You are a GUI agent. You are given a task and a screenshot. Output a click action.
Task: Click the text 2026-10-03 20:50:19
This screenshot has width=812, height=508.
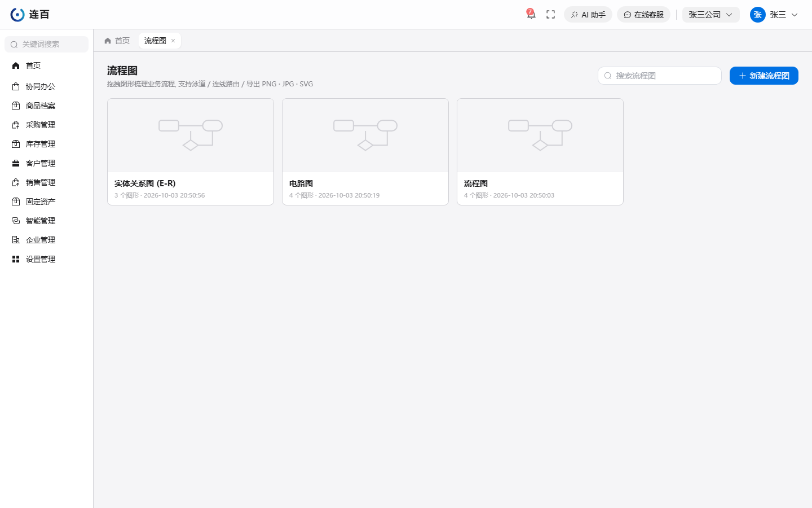coord(349,195)
